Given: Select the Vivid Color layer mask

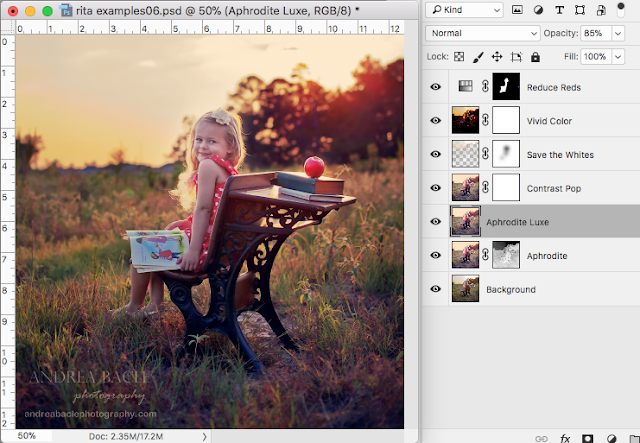Looking at the screenshot, I should point(506,120).
